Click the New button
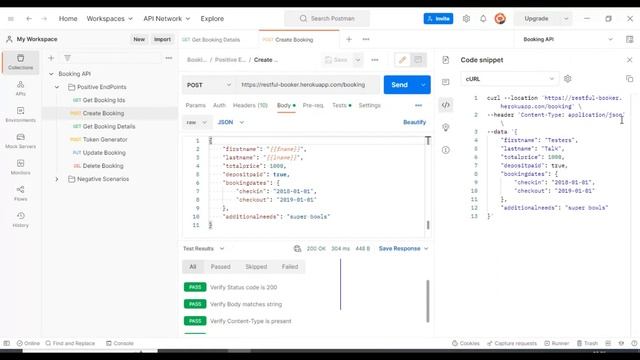The image size is (640, 360). [x=139, y=40]
